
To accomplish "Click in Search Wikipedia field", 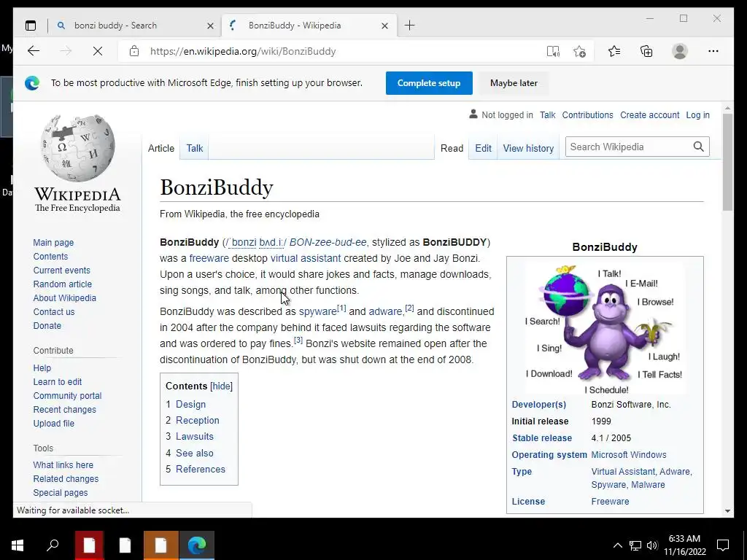I will click(x=628, y=147).
